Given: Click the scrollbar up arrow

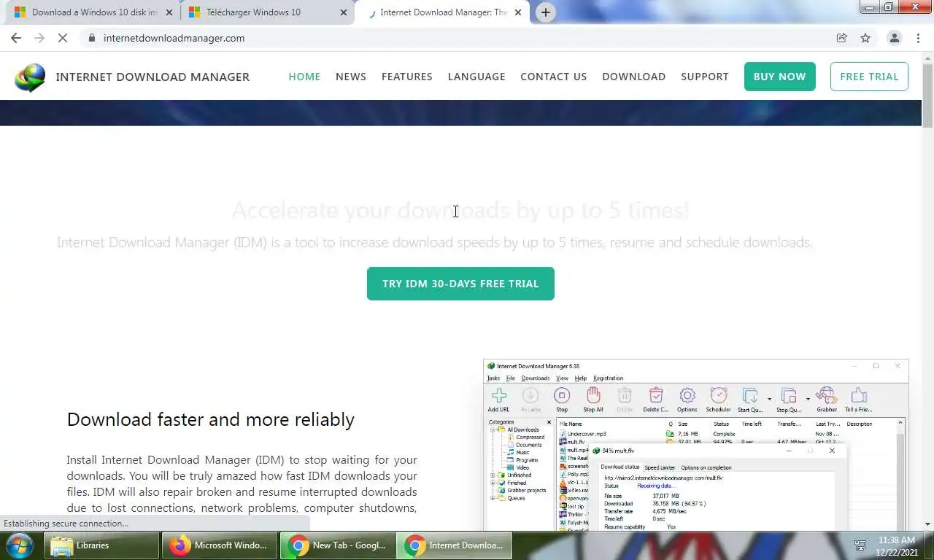Looking at the screenshot, I should point(927,56).
